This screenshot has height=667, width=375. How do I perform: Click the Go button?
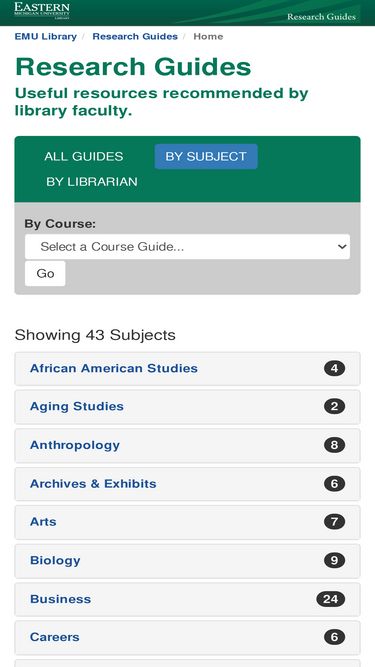[45, 274]
